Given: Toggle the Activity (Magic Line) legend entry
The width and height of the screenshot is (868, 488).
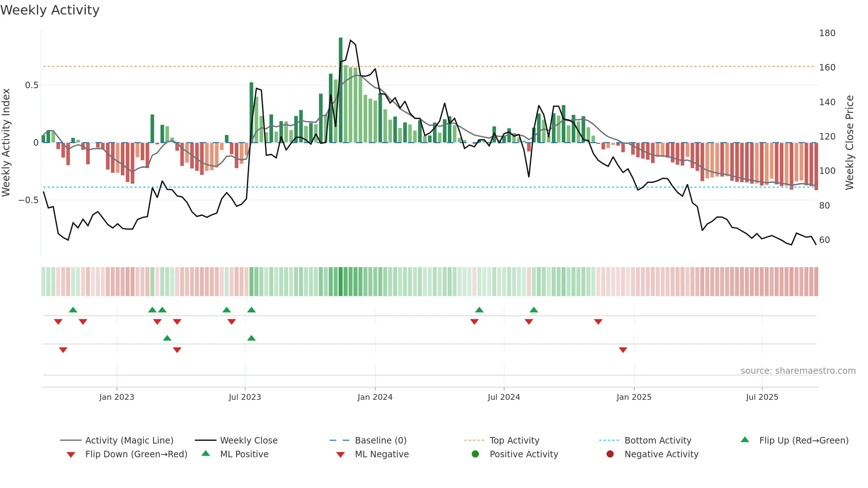Looking at the screenshot, I should point(117,440).
